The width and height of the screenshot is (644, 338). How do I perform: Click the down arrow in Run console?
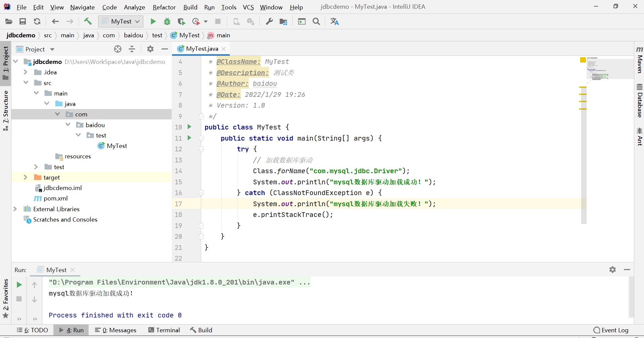[x=34, y=299]
